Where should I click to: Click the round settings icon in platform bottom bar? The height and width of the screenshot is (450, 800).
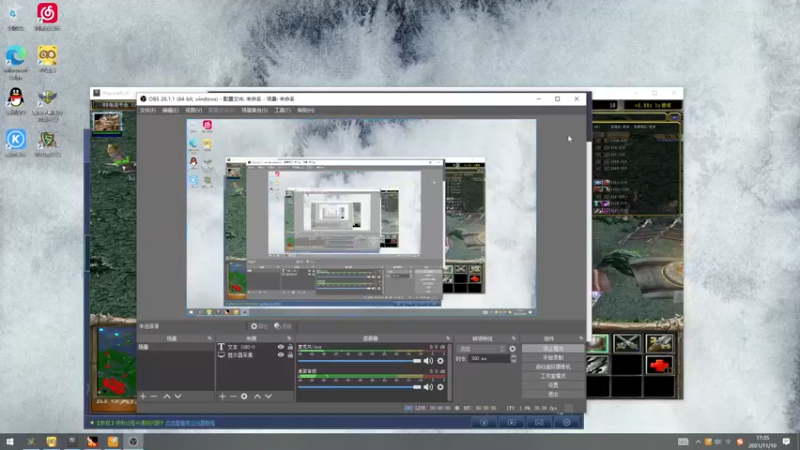point(566,422)
